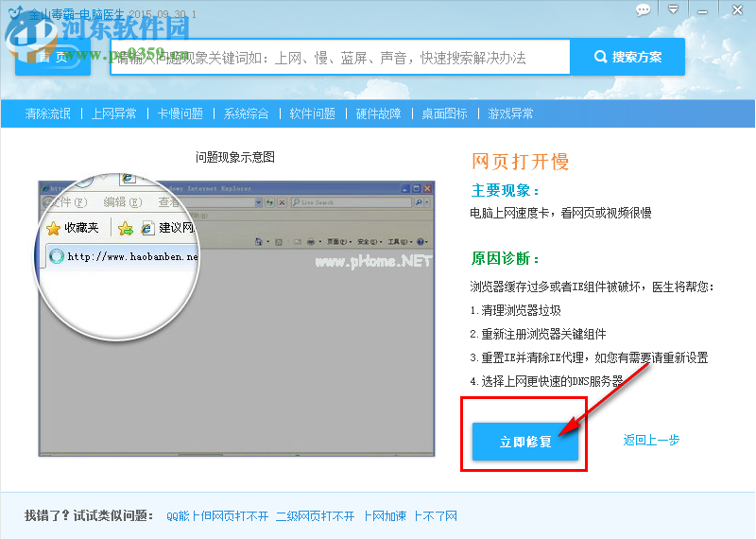Click the problem illustration screenshot image
Viewport: 756px width, 539px height.
coord(236,319)
